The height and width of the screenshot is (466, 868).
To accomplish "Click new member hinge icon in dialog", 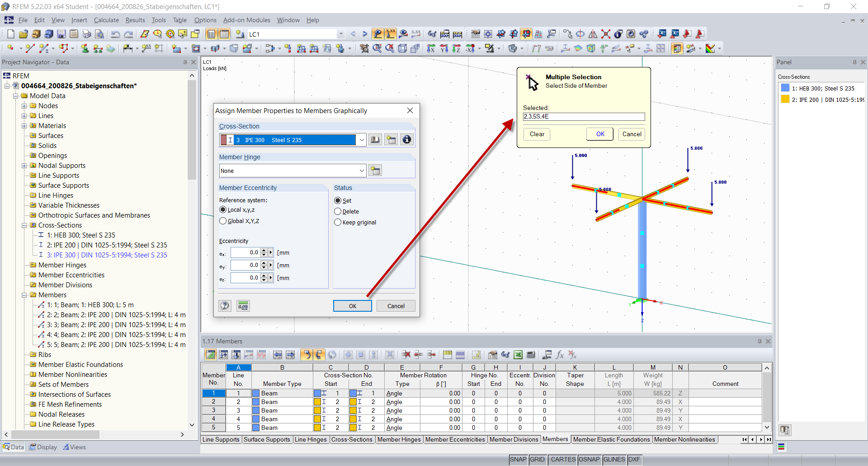I will [375, 171].
